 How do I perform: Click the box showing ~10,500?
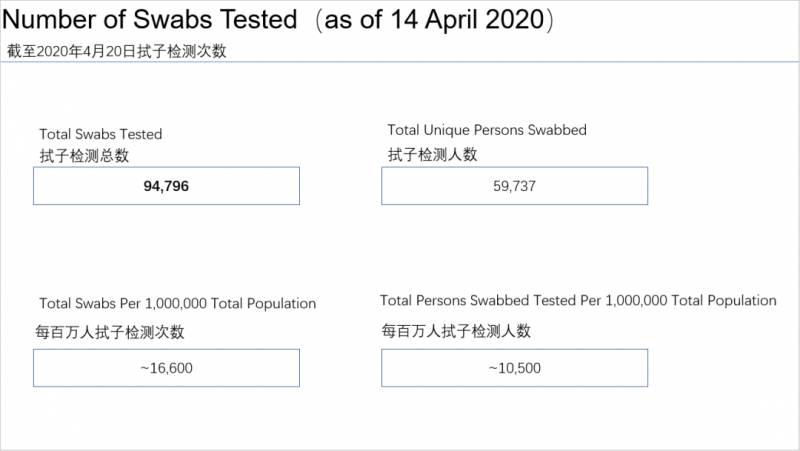(x=515, y=368)
